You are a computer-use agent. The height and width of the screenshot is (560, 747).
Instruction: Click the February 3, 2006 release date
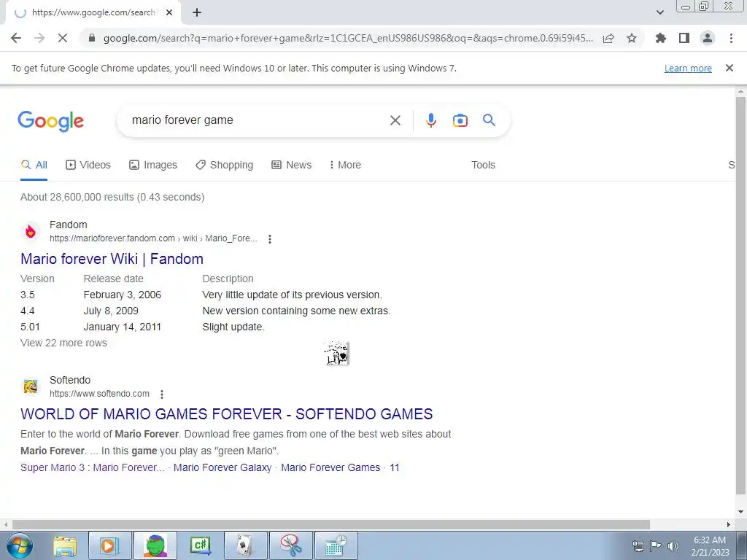(x=123, y=295)
